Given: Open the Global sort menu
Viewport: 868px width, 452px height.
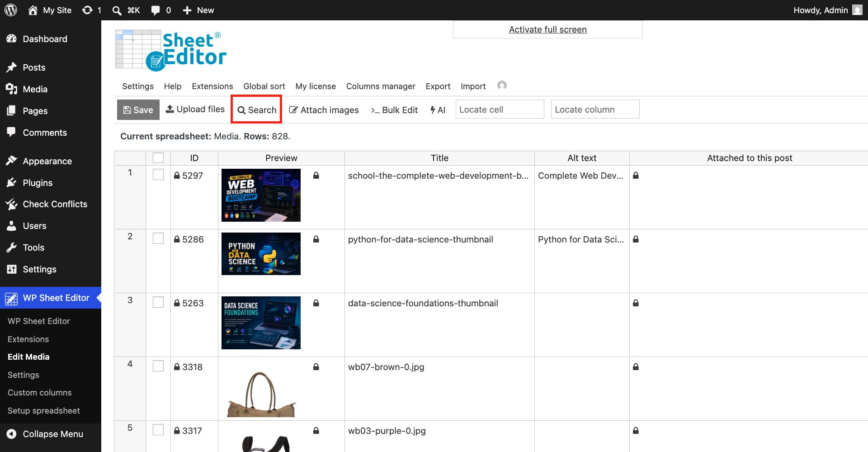Looking at the screenshot, I should tap(264, 86).
